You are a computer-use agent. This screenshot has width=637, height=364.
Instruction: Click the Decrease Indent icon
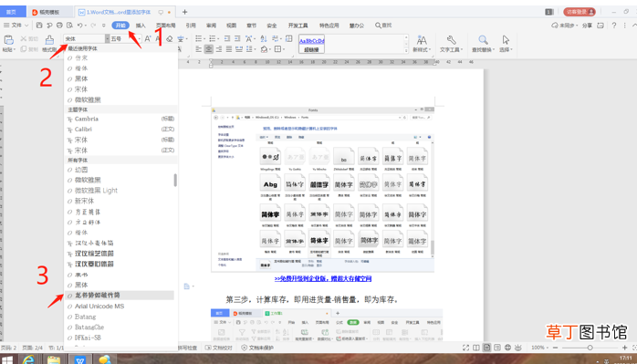tap(227, 38)
